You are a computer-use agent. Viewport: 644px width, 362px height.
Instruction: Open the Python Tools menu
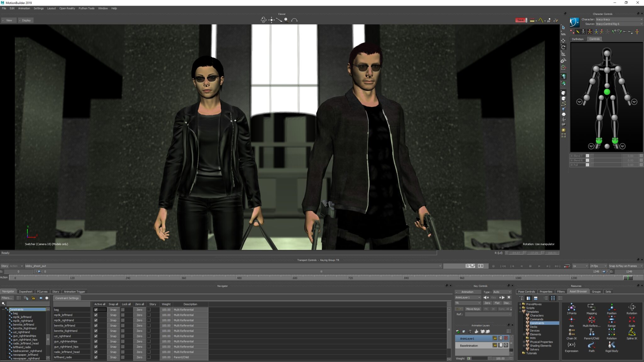click(x=87, y=8)
